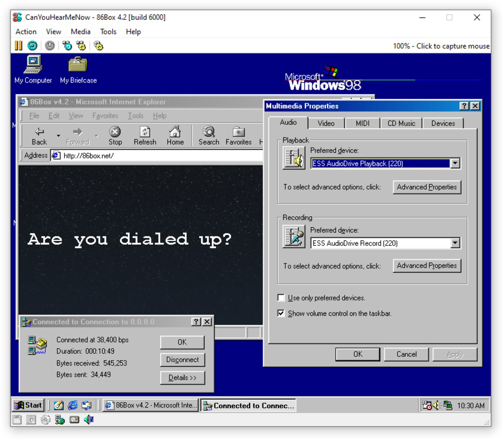Select the Audio tab
The image size is (504, 440).
click(288, 123)
